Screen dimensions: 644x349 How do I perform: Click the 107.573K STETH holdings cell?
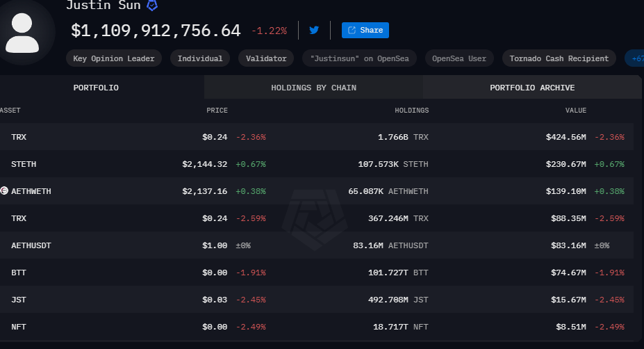coord(393,164)
